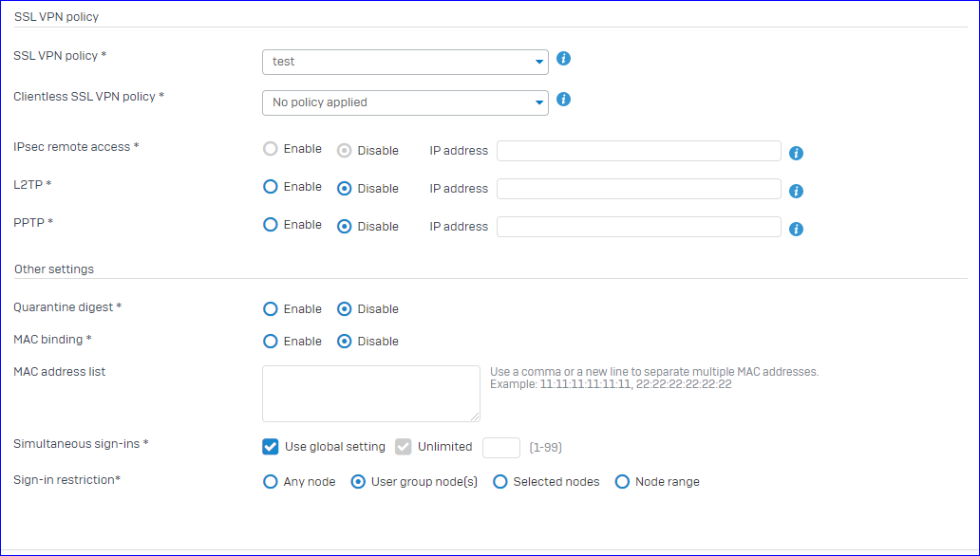Image resolution: width=980 pixels, height=556 pixels.
Task: Select Enable for PPTP
Action: [x=270, y=225]
